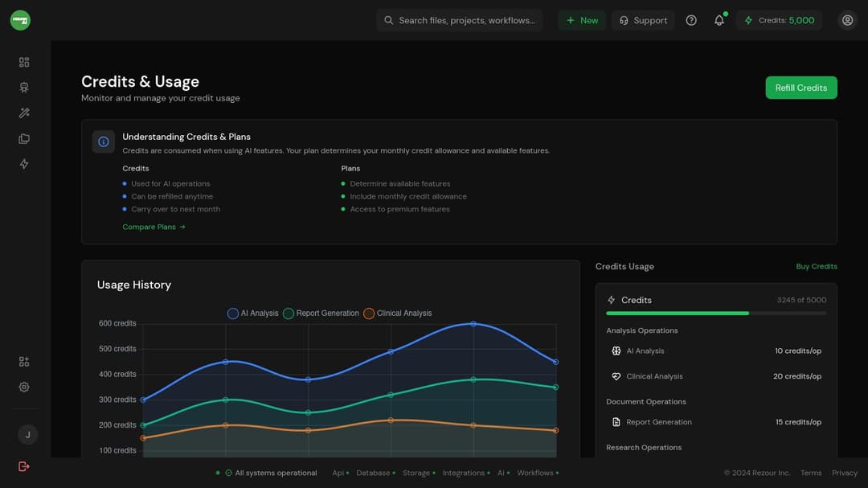
Task: Select the lightning bolt sidebar icon
Action: pyautogui.click(x=24, y=164)
